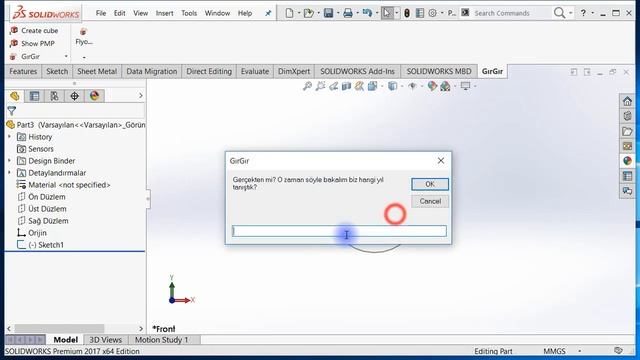
Task: Open the File menu
Action: pyautogui.click(x=101, y=13)
